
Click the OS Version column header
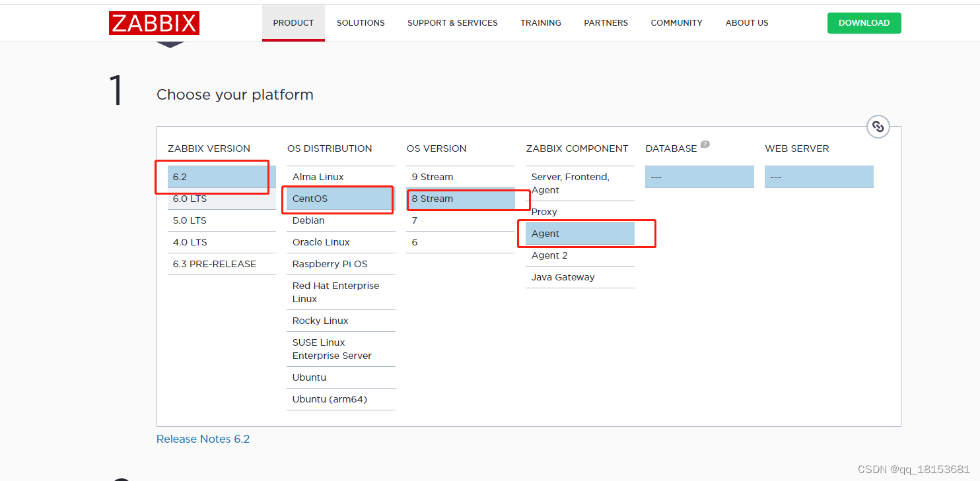pos(437,148)
